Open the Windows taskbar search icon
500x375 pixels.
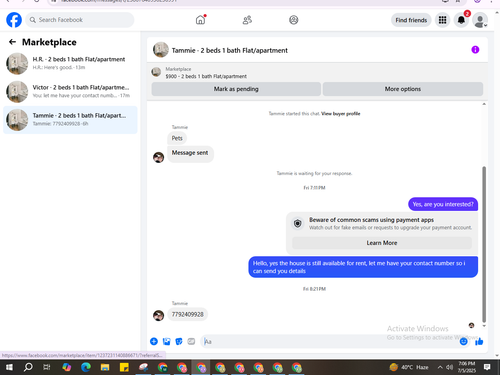(28, 367)
